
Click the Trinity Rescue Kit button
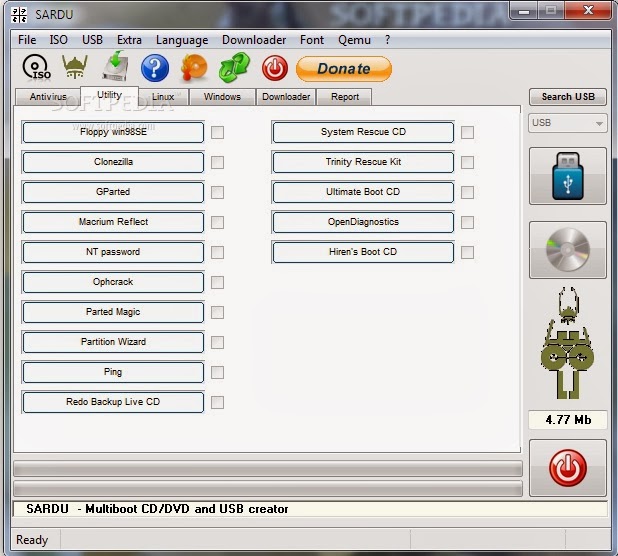(363, 162)
